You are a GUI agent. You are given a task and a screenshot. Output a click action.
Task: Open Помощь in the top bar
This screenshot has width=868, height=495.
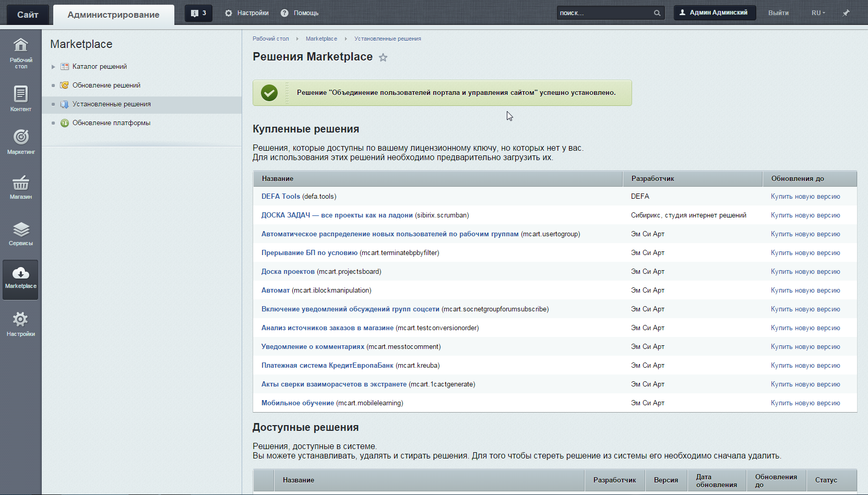point(300,13)
